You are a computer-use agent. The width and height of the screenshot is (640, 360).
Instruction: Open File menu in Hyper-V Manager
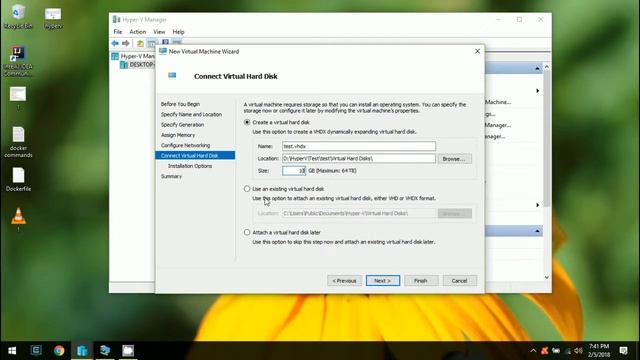(x=118, y=32)
